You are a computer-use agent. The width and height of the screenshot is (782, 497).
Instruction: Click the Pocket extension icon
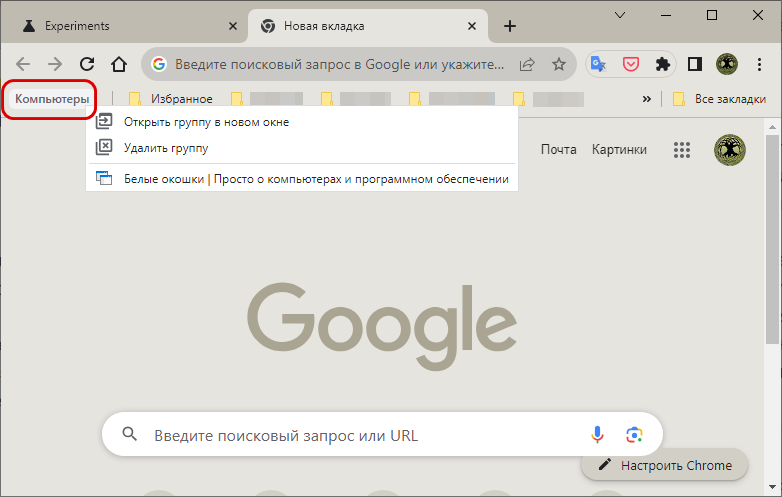(x=631, y=64)
